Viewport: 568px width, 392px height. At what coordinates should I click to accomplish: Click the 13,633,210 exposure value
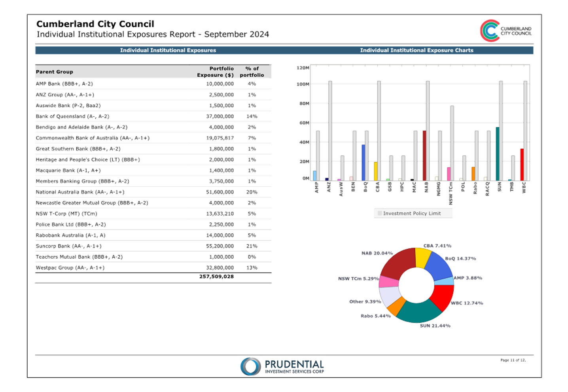point(220,214)
